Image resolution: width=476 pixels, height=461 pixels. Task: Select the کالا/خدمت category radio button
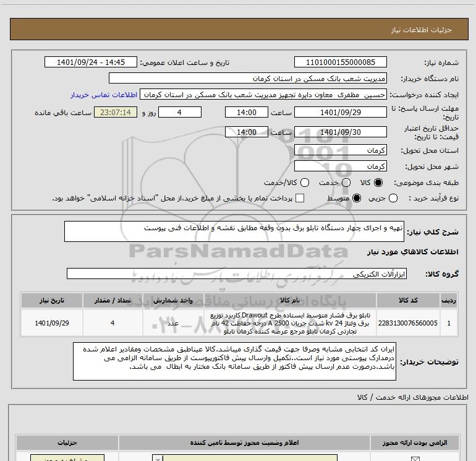tap(305, 183)
